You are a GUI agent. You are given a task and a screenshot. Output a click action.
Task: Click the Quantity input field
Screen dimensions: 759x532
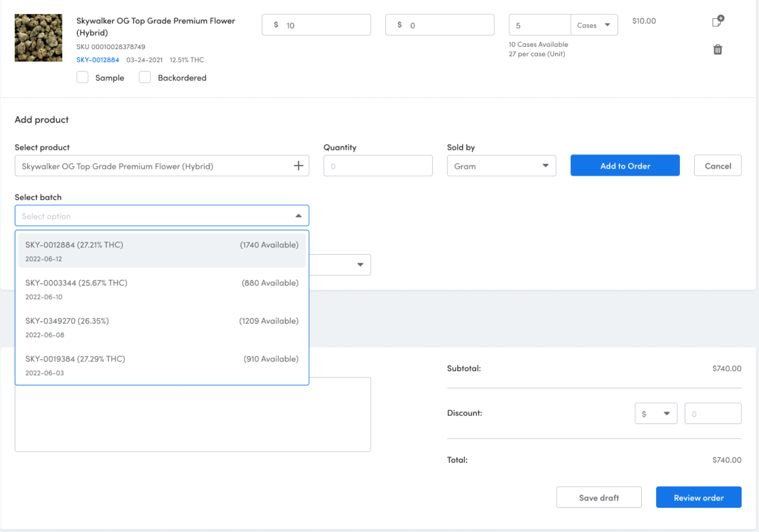(x=378, y=166)
